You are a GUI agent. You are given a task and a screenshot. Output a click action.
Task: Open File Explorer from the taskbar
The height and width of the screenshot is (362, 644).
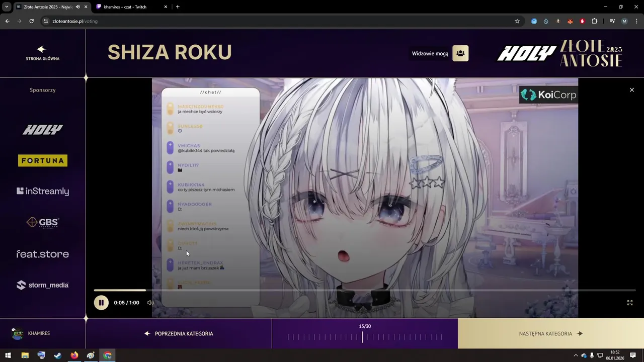25,355
